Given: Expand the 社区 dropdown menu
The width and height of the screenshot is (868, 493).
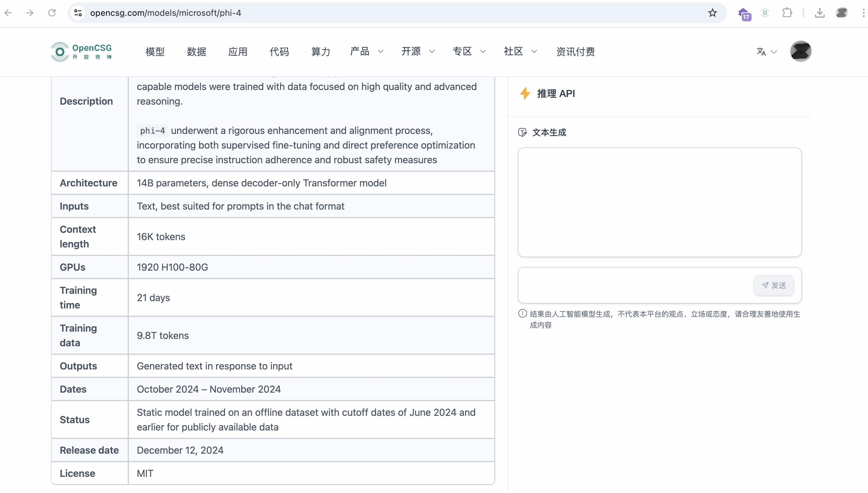Looking at the screenshot, I should click(520, 52).
